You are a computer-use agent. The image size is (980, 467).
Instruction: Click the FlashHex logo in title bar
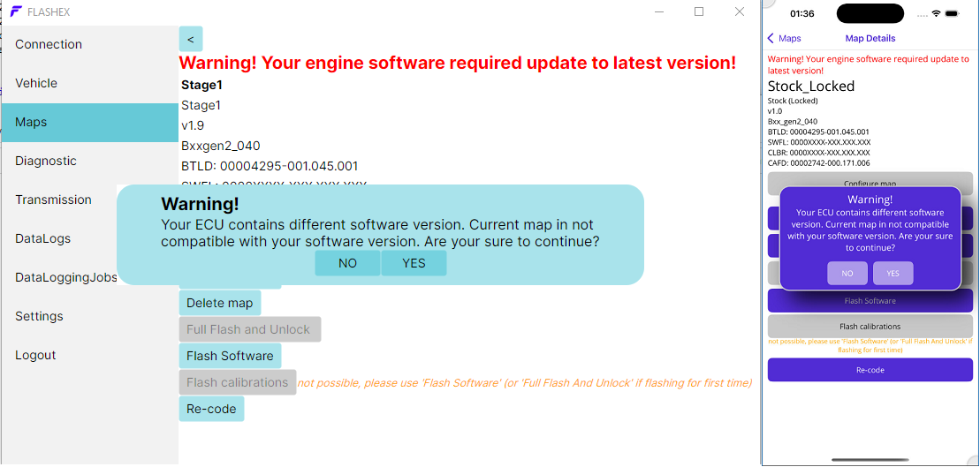(x=15, y=12)
